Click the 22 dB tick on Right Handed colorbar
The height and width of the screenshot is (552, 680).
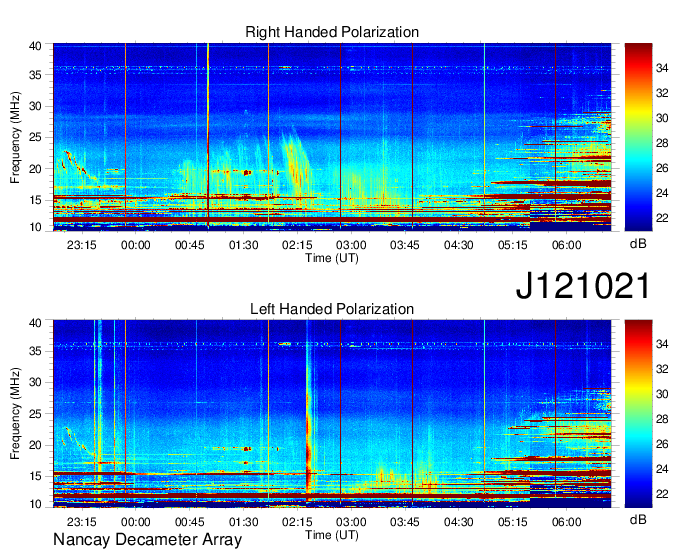pos(662,218)
